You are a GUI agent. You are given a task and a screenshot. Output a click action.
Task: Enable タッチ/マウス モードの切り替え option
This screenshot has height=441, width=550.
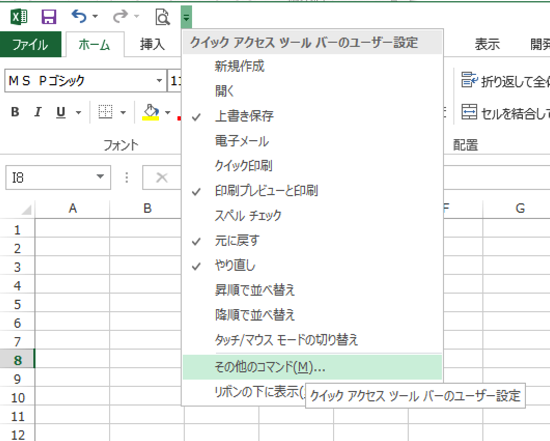312,340
